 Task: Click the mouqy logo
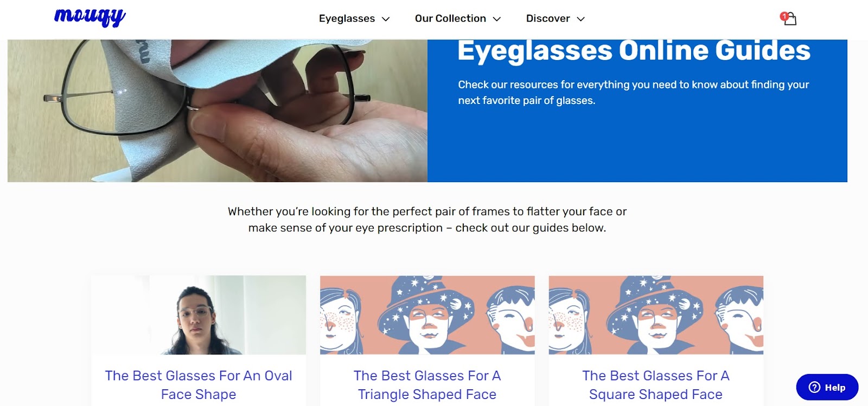point(90,17)
